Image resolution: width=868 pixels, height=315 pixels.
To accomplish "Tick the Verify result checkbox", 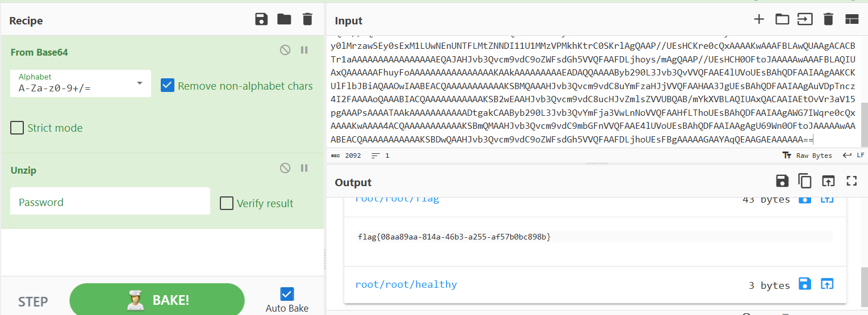I will [227, 203].
